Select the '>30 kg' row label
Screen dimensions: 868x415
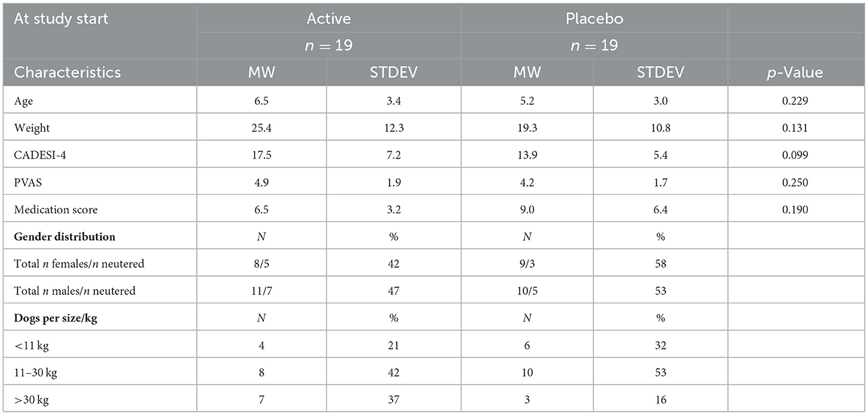click(30, 400)
